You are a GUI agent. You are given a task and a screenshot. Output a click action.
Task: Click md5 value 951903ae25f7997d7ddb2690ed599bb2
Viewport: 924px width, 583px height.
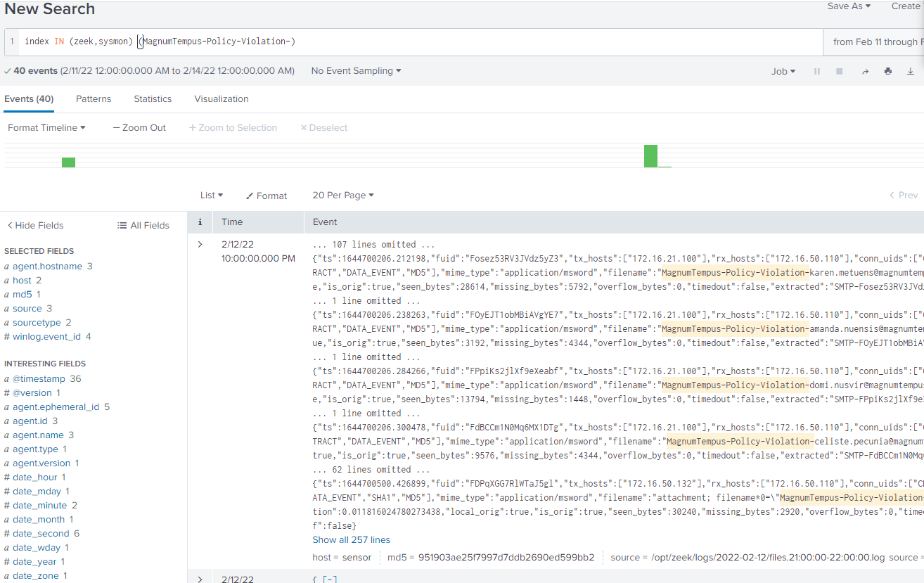click(x=506, y=558)
